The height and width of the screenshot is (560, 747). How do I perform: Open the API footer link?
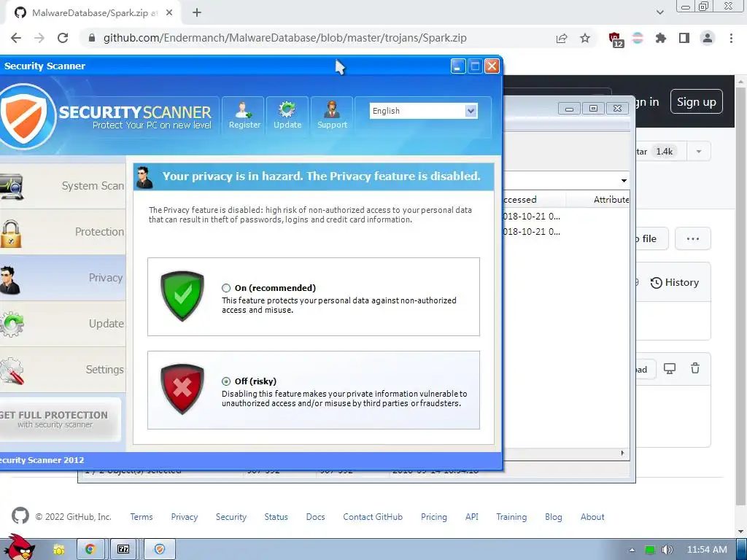tap(472, 517)
